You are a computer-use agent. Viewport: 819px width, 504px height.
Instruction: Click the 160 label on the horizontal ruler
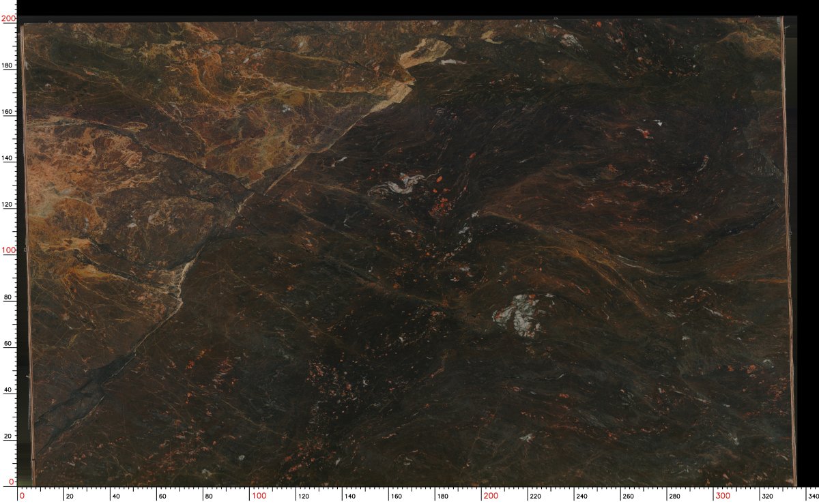pos(397,496)
